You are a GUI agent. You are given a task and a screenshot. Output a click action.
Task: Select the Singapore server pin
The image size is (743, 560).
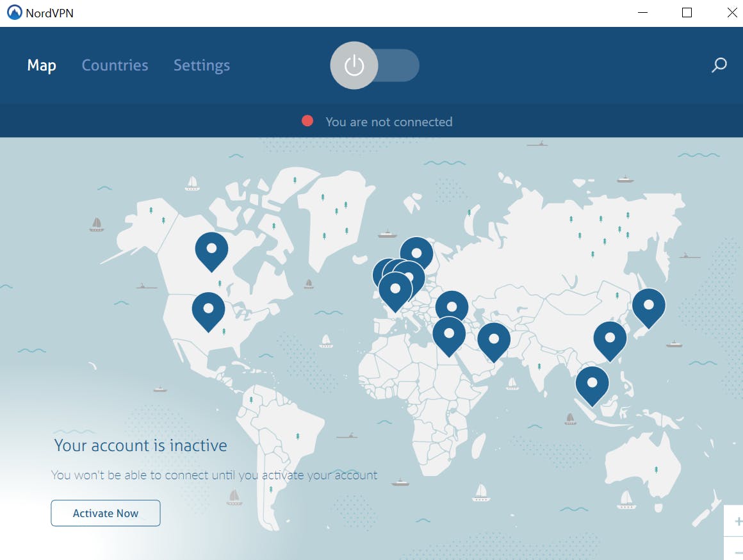pos(592,386)
